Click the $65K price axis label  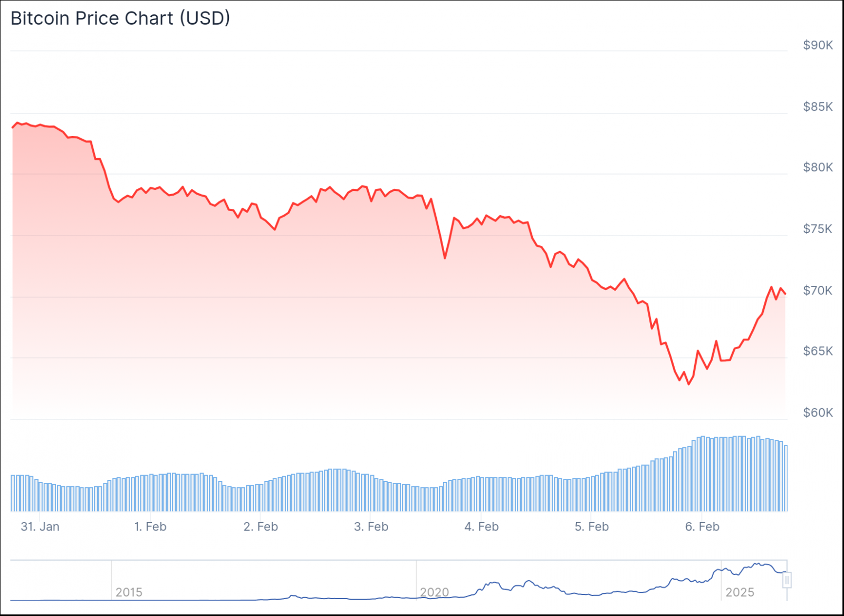pos(818,351)
